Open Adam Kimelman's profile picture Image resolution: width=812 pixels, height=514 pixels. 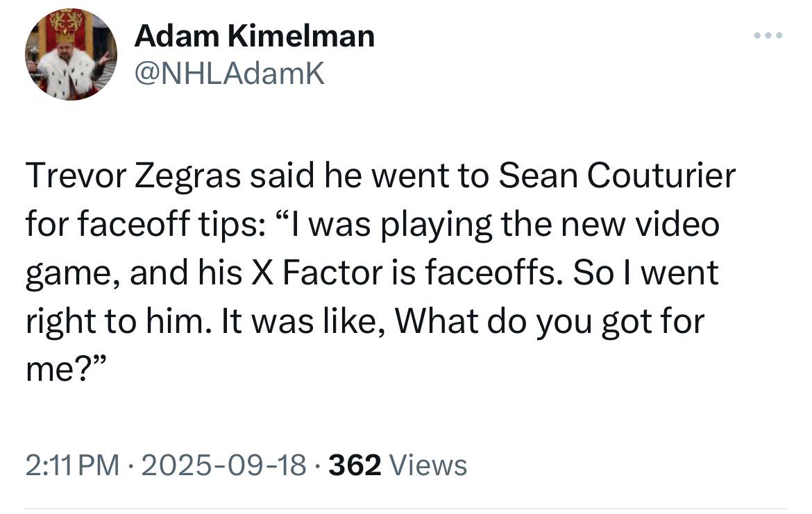pyautogui.click(x=71, y=54)
